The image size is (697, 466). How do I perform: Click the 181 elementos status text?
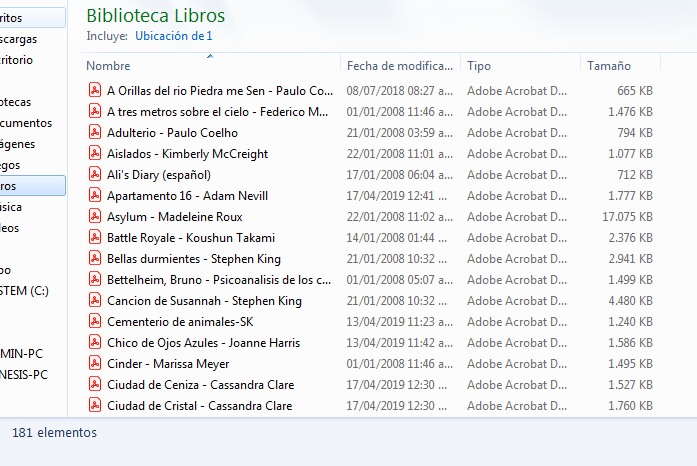(54, 432)
